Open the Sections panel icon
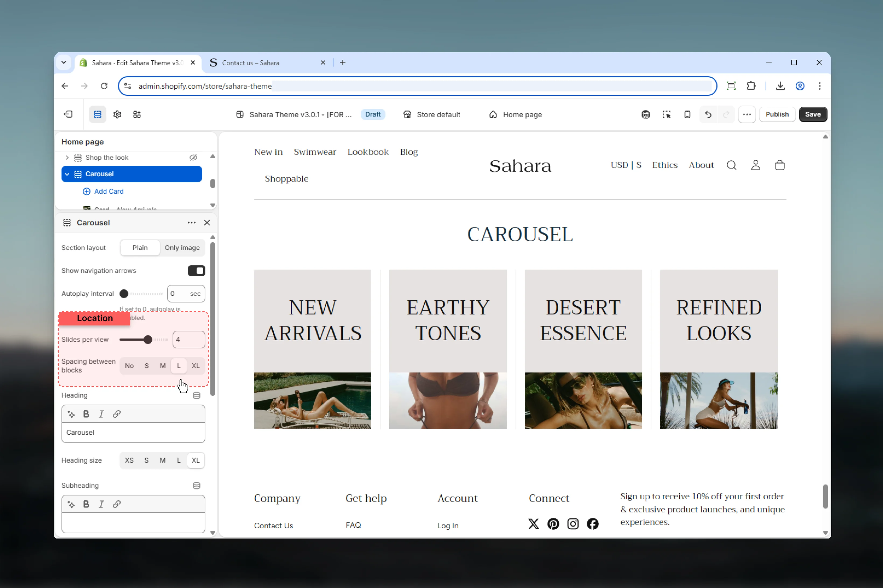Viewport: 883px width, 588px height. click(x=97, y=114)
